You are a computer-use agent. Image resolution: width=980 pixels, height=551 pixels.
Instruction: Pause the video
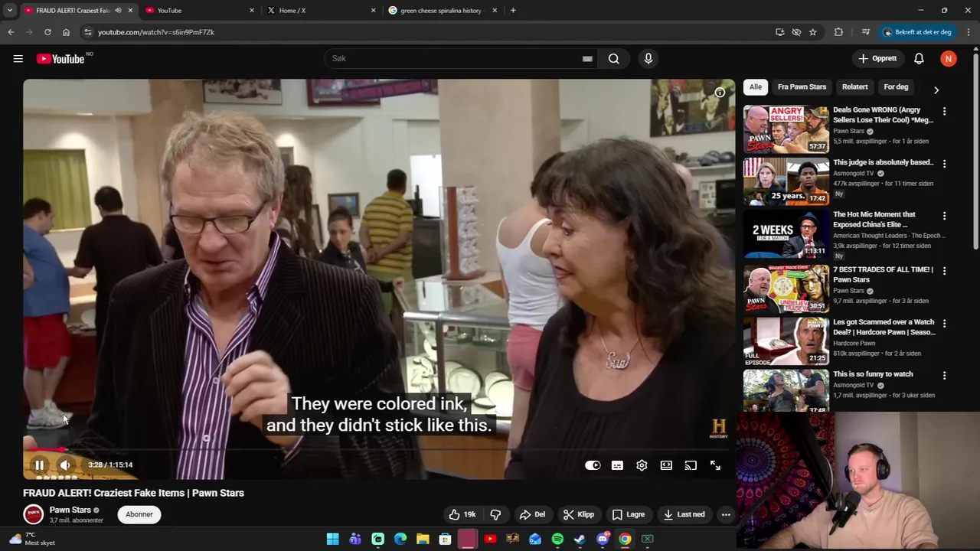tap(39, 465)
